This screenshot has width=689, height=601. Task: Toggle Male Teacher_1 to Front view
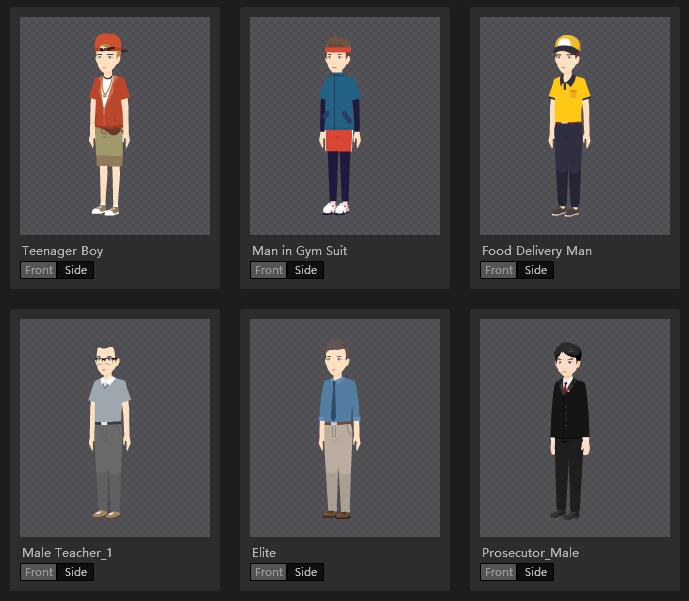39,572
